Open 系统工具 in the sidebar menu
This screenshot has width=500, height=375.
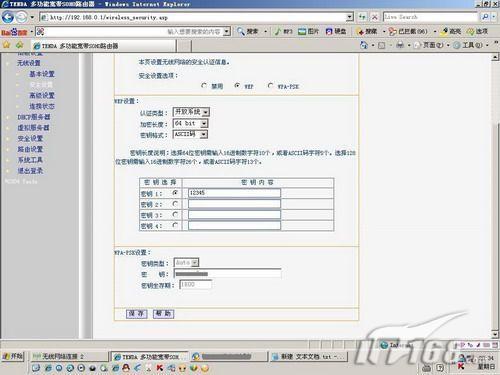(x=30, y=160)
